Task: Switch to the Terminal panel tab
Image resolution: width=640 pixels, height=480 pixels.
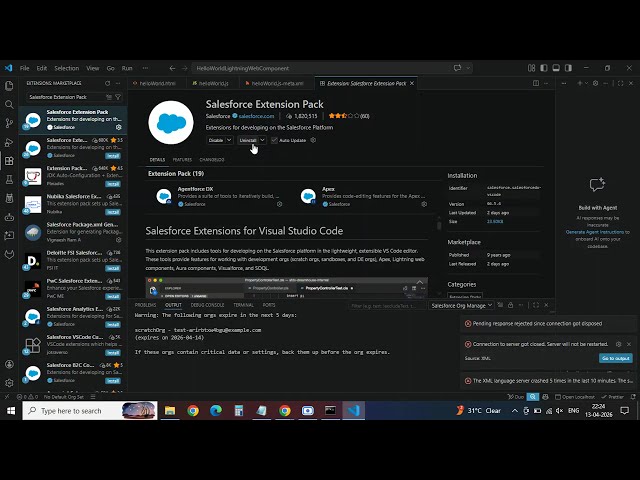Action: tap(243, 305)
